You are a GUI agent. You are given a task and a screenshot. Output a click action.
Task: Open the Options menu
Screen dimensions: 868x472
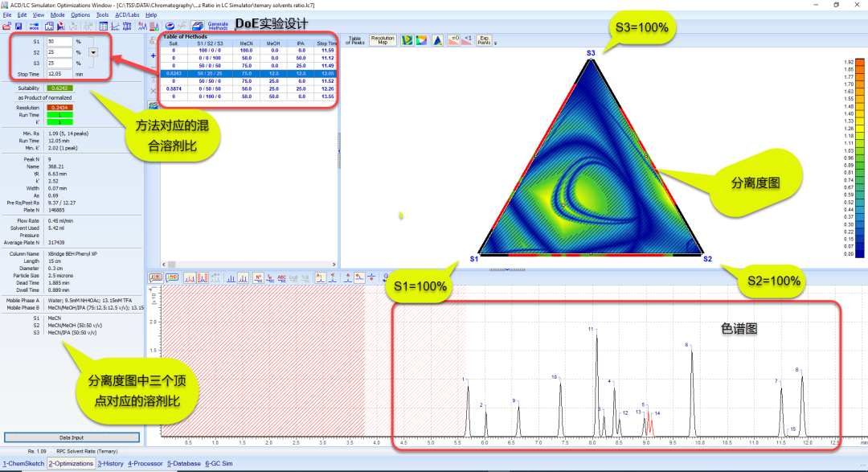pos(80,14)
